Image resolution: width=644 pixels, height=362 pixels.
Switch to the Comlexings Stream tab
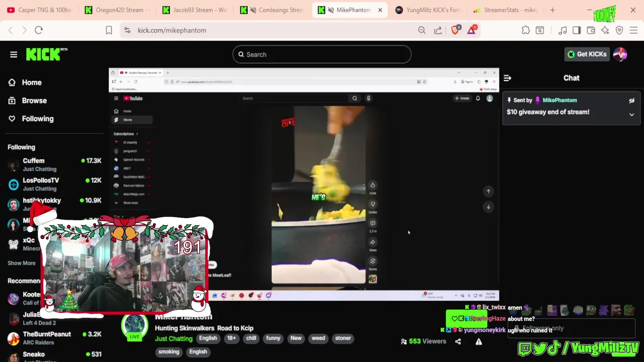point(272,10)
